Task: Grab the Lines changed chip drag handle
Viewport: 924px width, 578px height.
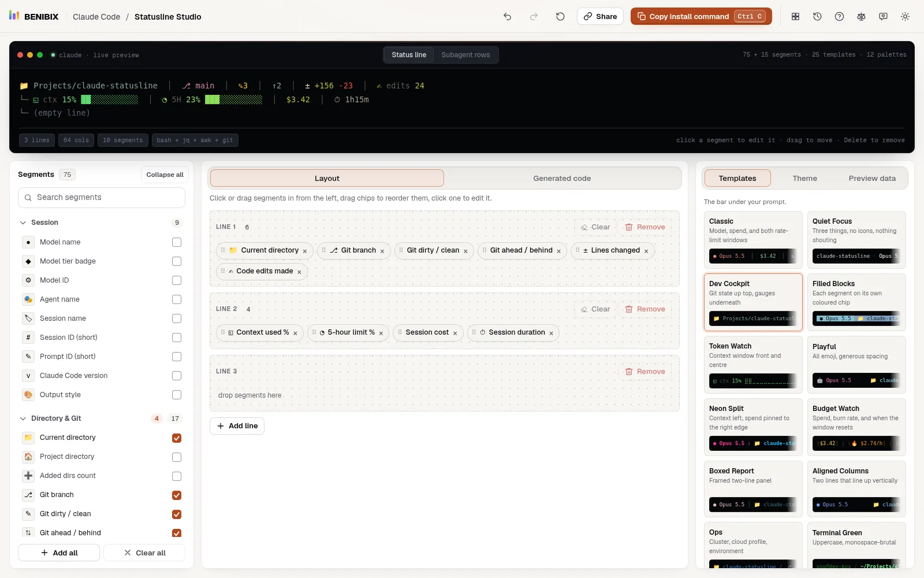Action: [x=577, y=250]
